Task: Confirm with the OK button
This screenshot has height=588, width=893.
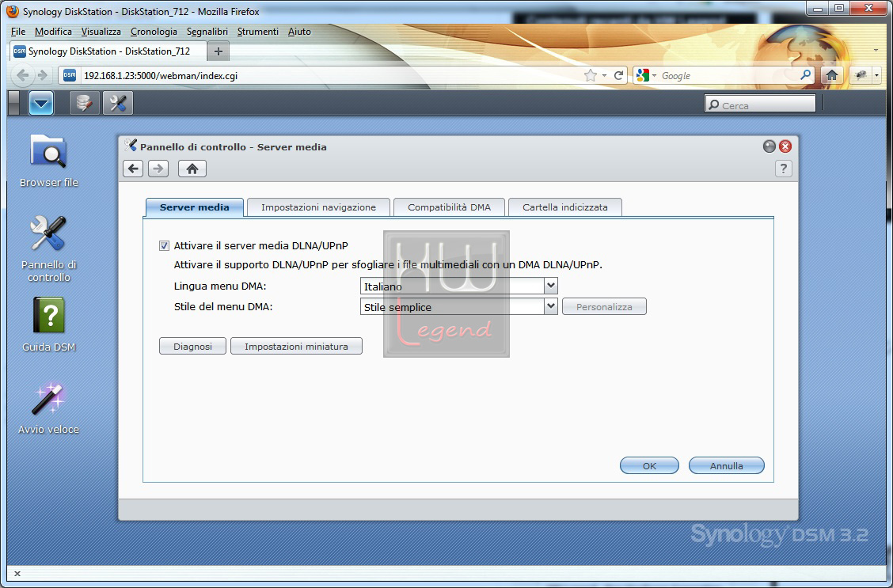Action: 649,465
